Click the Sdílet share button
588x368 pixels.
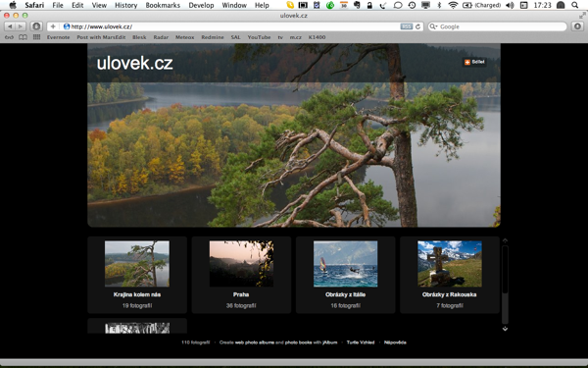pos(474,62)
